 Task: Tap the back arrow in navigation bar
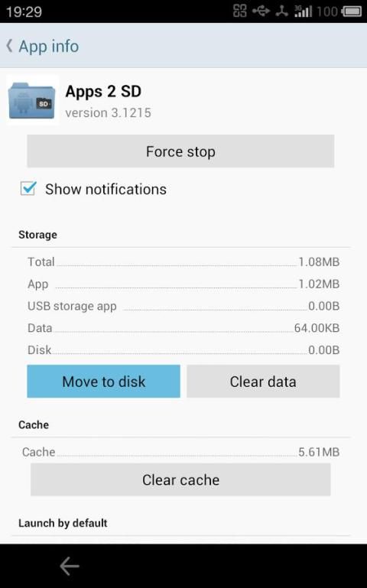point(70,566)
